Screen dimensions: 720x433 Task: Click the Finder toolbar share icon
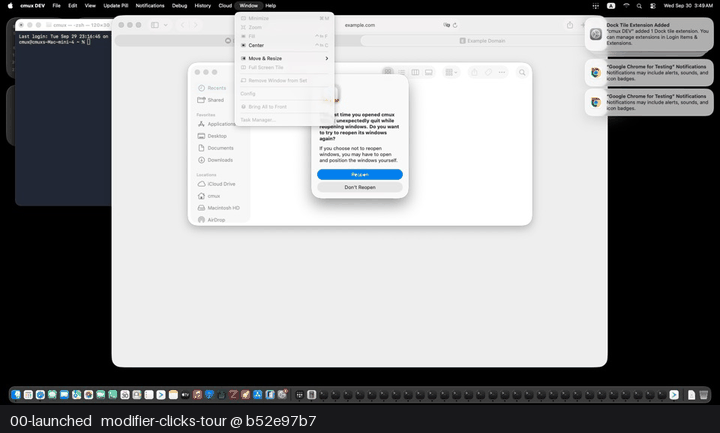(x=474, y=72)
